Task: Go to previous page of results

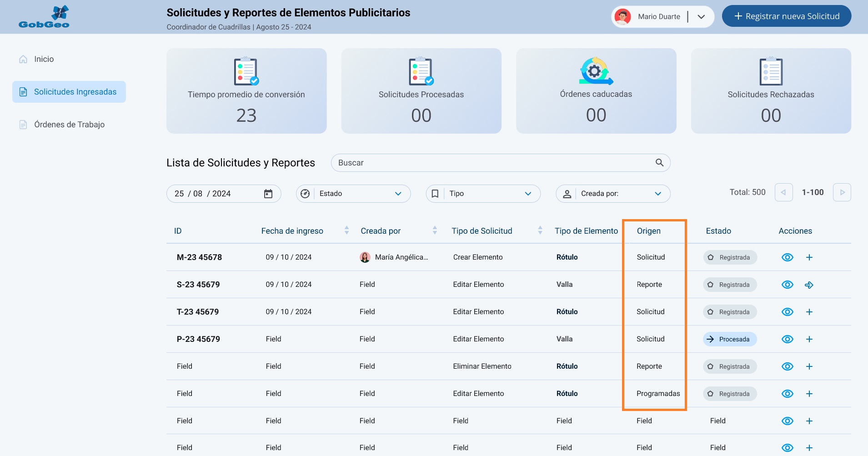Action: (x=783, y=193)
